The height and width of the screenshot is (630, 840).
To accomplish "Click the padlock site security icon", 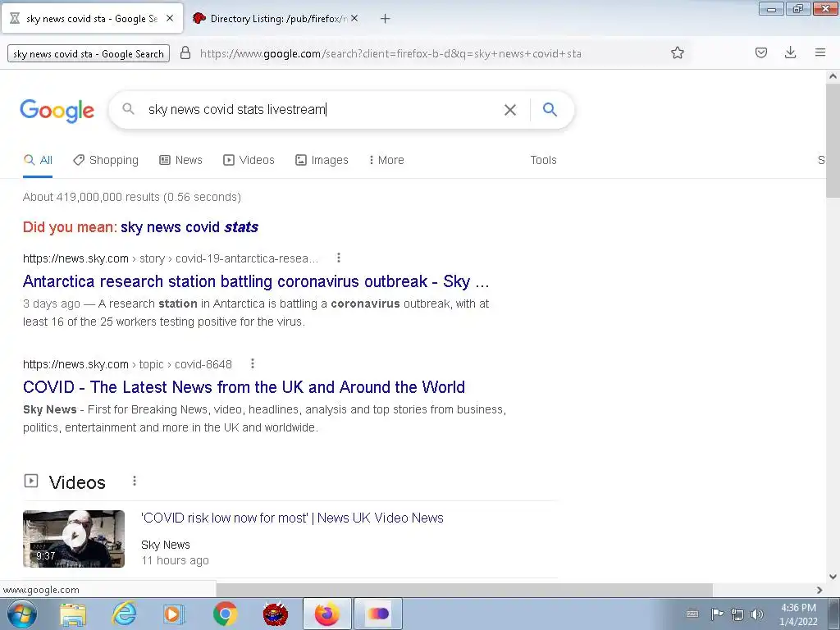I will (185, 52).
